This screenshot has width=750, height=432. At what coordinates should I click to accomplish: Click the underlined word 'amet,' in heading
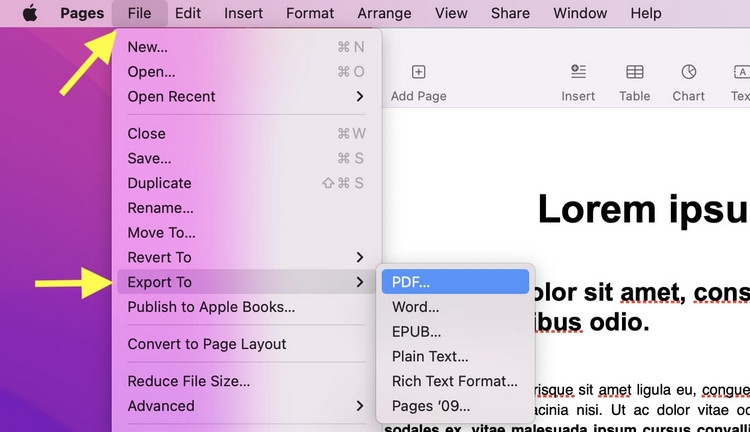click(653, 293)
